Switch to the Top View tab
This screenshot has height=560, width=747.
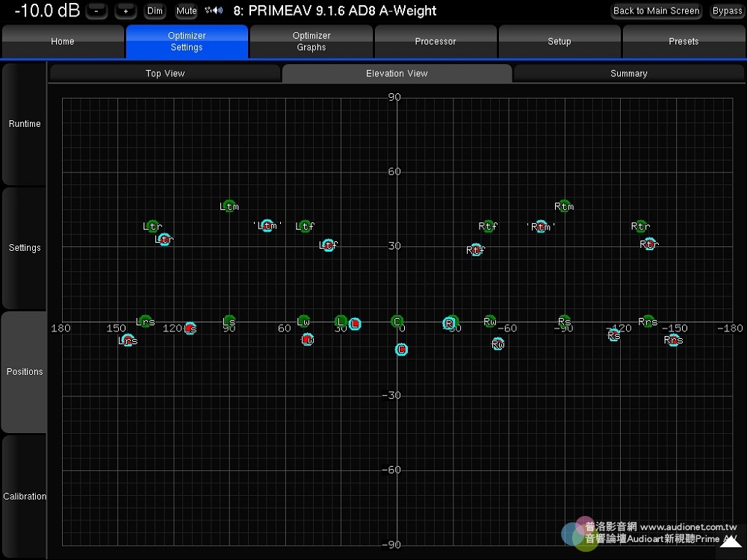coord(165,73)
